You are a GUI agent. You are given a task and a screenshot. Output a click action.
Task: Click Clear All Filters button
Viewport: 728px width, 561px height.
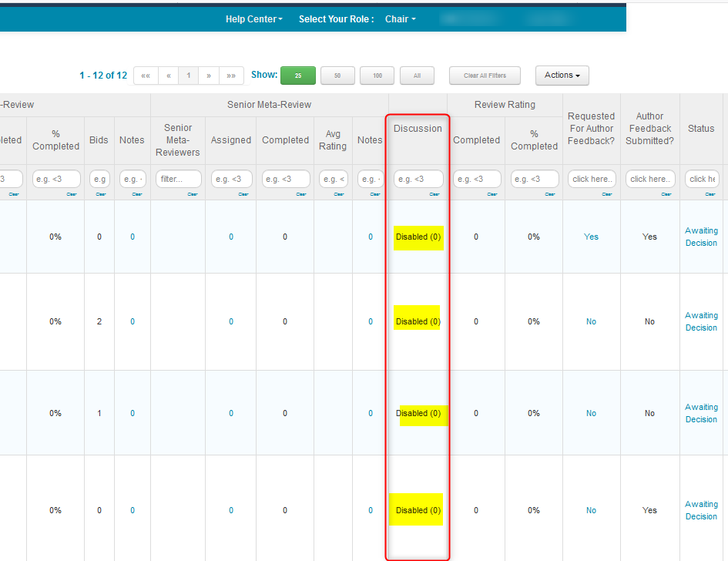[x=485, y=76]
